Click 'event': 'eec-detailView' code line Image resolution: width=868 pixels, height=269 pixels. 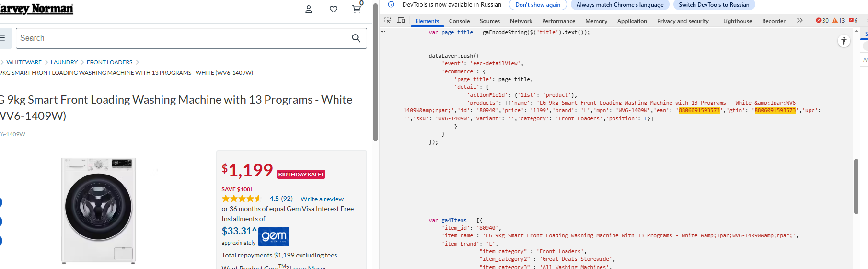483,64
